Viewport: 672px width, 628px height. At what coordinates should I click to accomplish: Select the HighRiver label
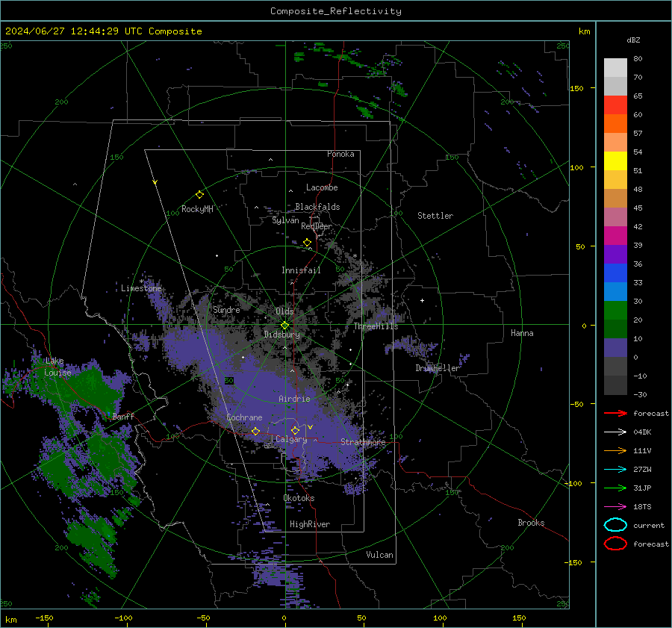[x=310, y=524]
